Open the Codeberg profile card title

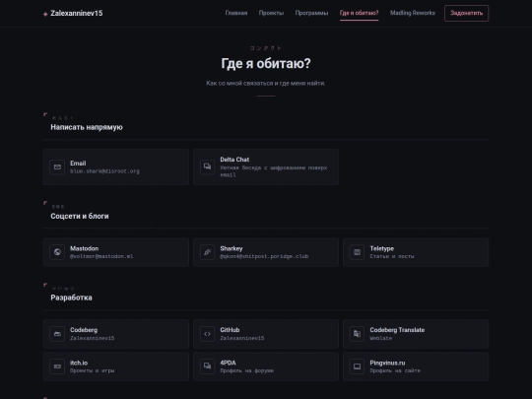tap(84, 330)
